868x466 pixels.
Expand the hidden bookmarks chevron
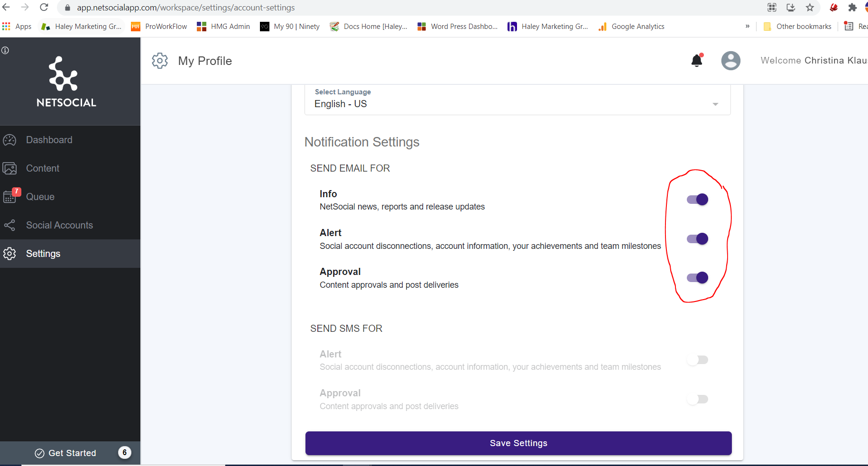748,27
